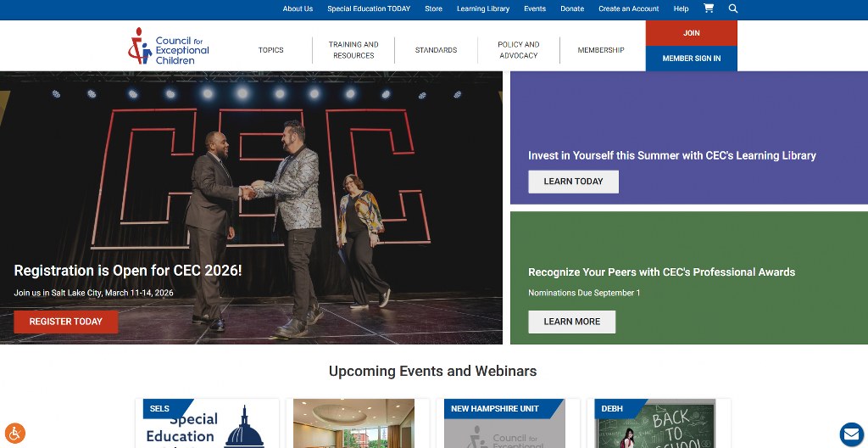Image resolution: width=868 pixels, height=448 pixels.
Task: Open the shopping cart icon
Action: point(708,8)
